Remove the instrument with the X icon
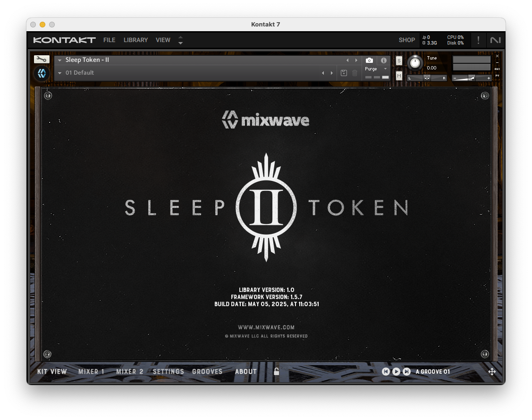The height and width of the screenshot is (420, 532). tap(498, 56)
